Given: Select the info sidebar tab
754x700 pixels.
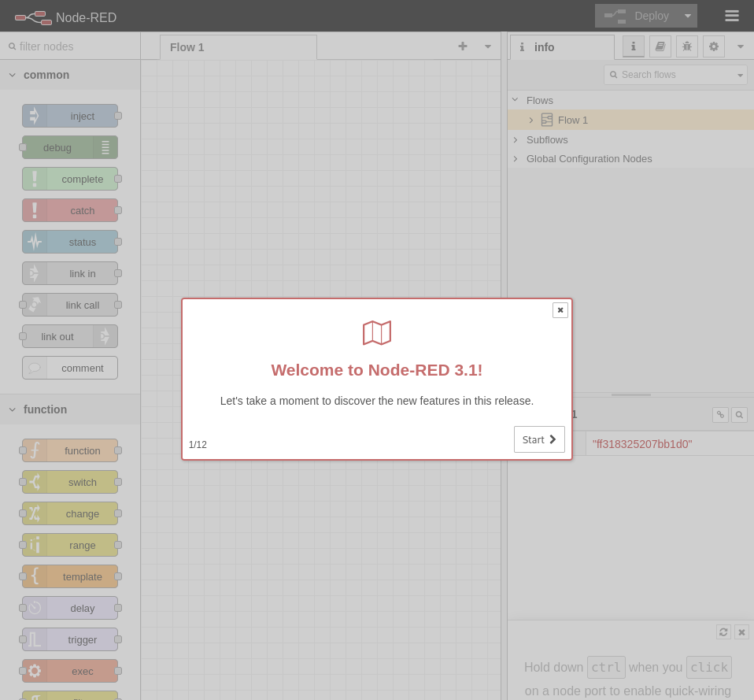Looking at the screenshot, I should coord(633,46).
